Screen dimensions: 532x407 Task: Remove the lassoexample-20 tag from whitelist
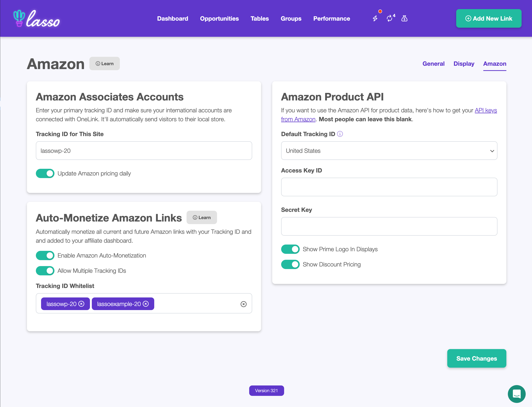tap(146, 304)
